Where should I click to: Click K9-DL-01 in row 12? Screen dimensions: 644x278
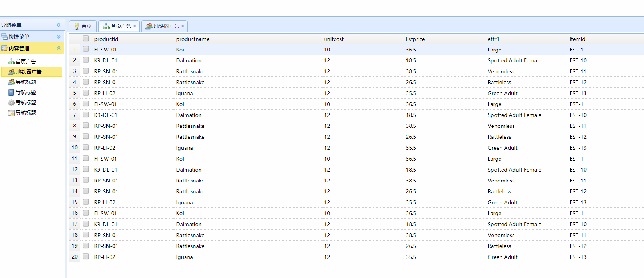[106, 170]
